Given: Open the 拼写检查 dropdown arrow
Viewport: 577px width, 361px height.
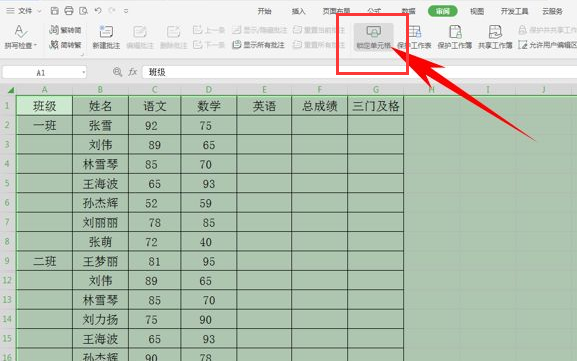Looking at the screenshot, I should click(36, 46).
